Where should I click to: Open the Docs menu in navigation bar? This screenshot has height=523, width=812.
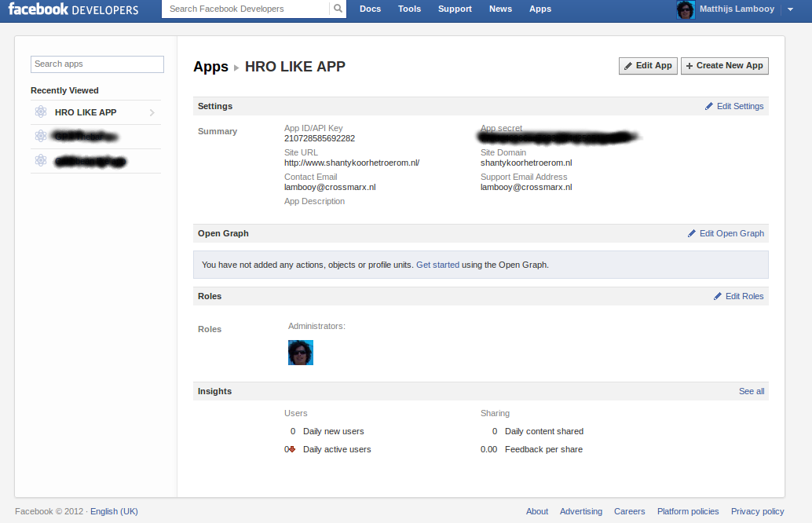coord(370,9)
